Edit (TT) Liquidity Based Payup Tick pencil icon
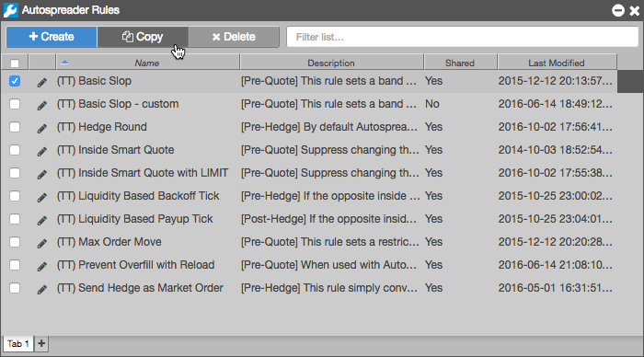This screenshot has width=644, height=357. (42, 220)
